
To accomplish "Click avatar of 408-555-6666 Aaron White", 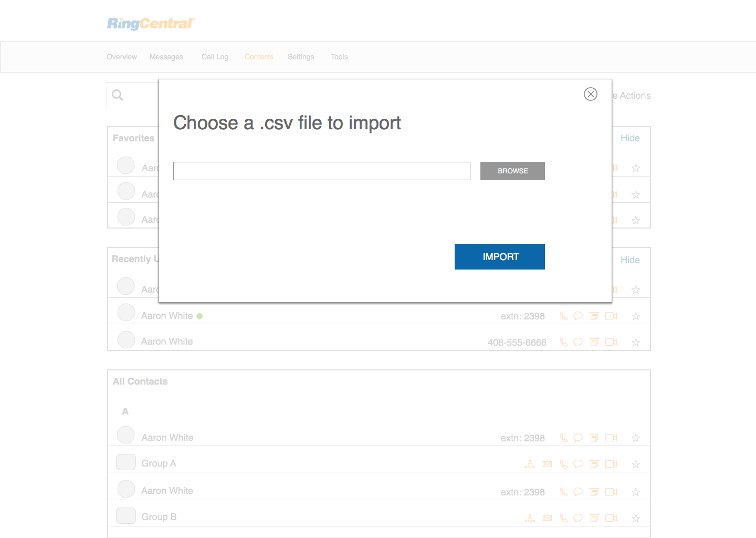I will click(x=126, y=339).
